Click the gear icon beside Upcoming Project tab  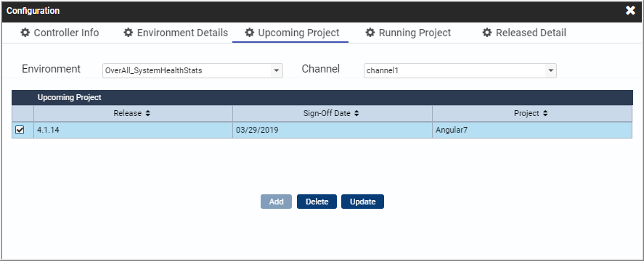tap(249, 33)
